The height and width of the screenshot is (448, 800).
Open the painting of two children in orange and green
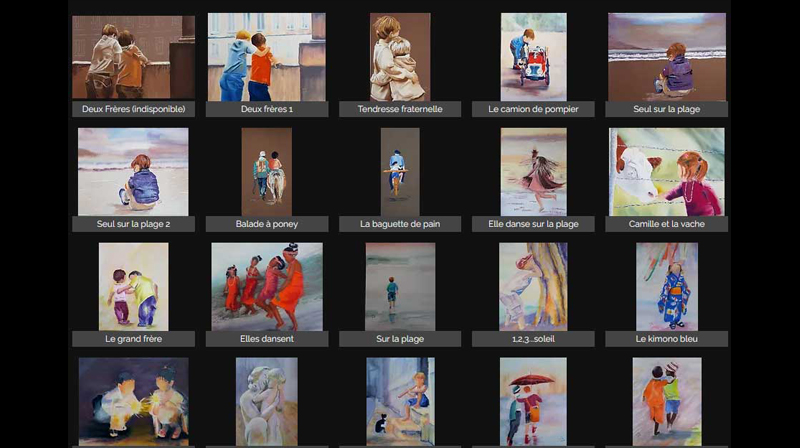click(667, 402)
